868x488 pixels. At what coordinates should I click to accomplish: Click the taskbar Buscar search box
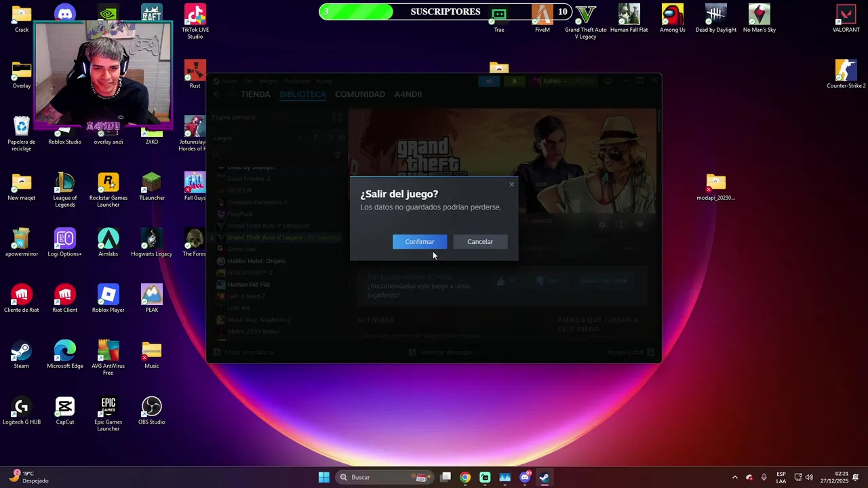[384, 477]
